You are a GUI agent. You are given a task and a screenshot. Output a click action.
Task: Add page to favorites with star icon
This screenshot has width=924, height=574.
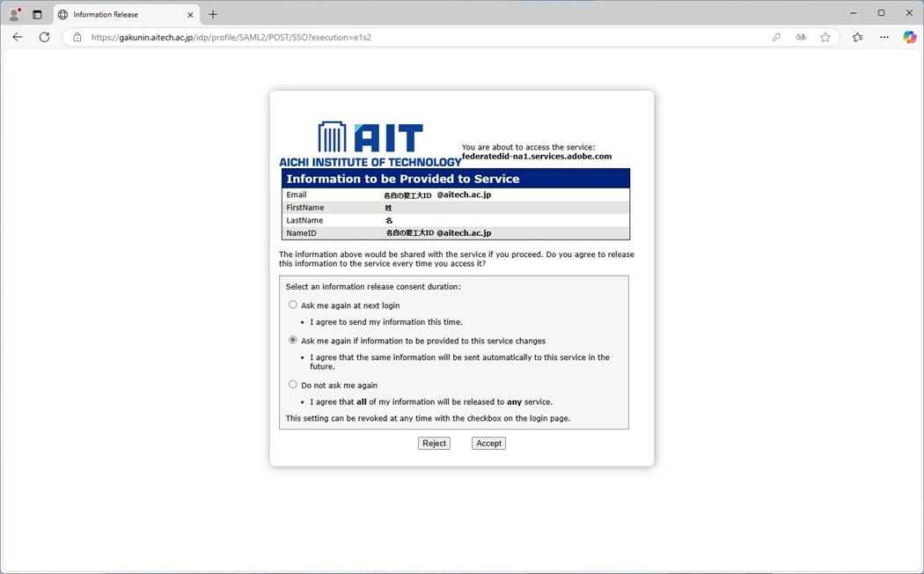coord(825,37)
